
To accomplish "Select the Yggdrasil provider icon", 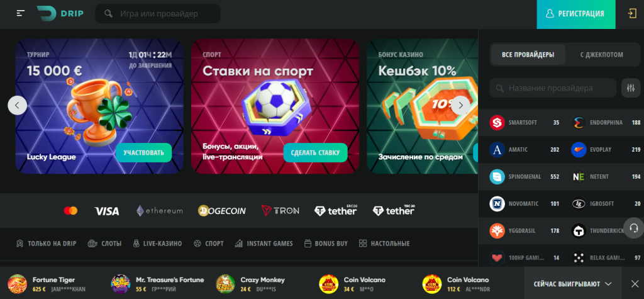I will coord(497,231).
